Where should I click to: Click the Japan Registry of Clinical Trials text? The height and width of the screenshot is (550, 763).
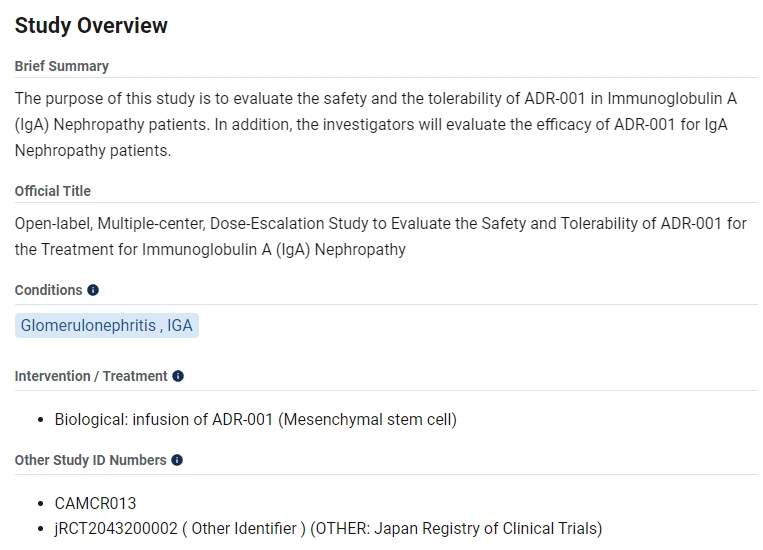point(486,528)
